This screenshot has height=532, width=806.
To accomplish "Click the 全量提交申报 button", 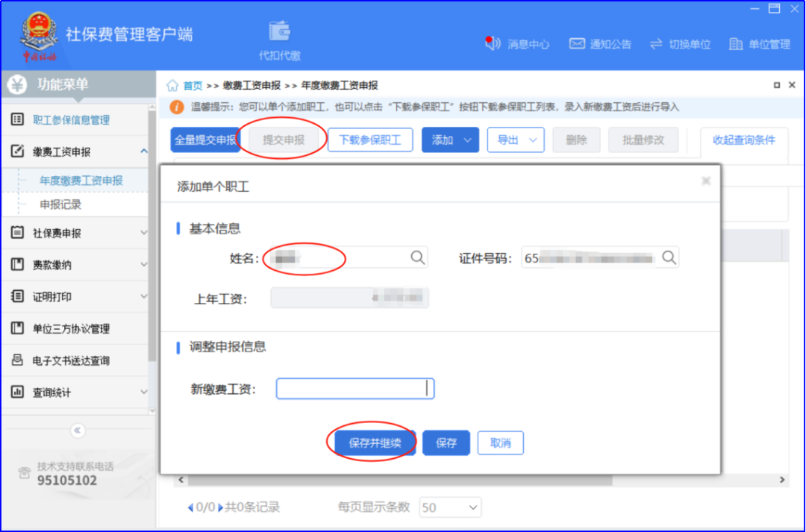I will click(x=205, y=140).
